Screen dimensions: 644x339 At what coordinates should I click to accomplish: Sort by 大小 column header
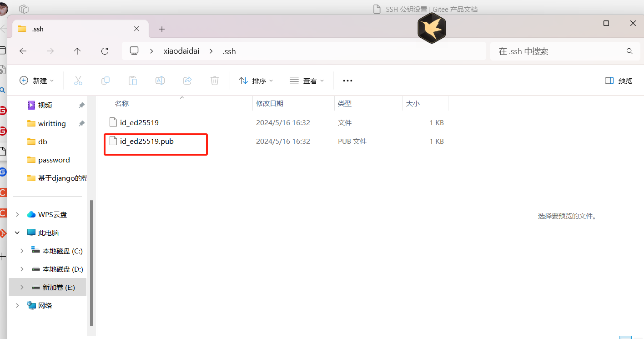click(413, 104)
